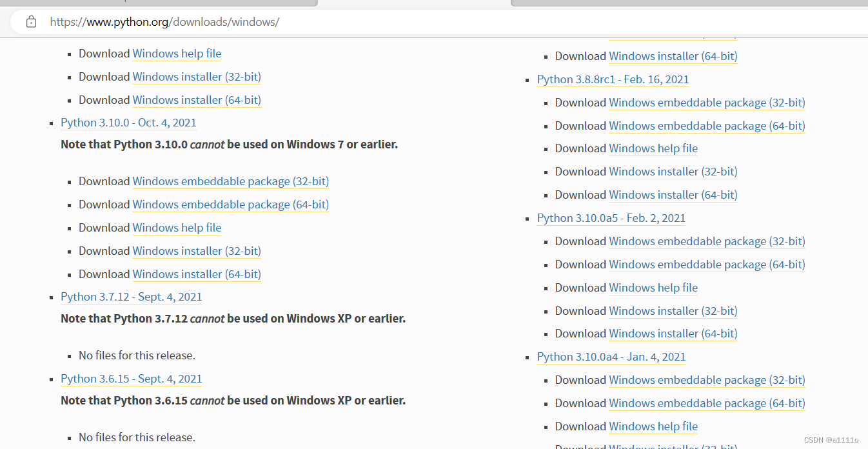The height and width of the screenshot is (449, 868).
Task: Open the Python 3.10.0a5 - Feb. 2, 2021 link
Action: (x=611, y=218)
